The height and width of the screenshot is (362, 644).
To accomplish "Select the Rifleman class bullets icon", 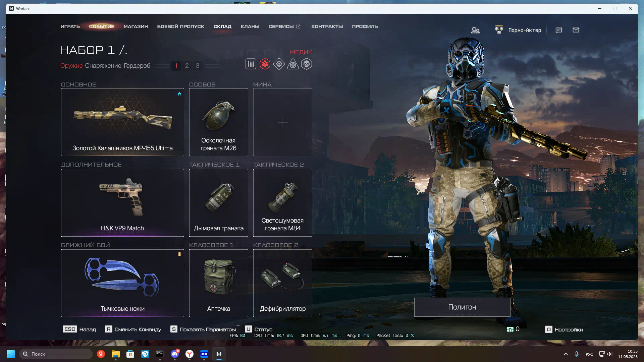I will coord(251,64).
